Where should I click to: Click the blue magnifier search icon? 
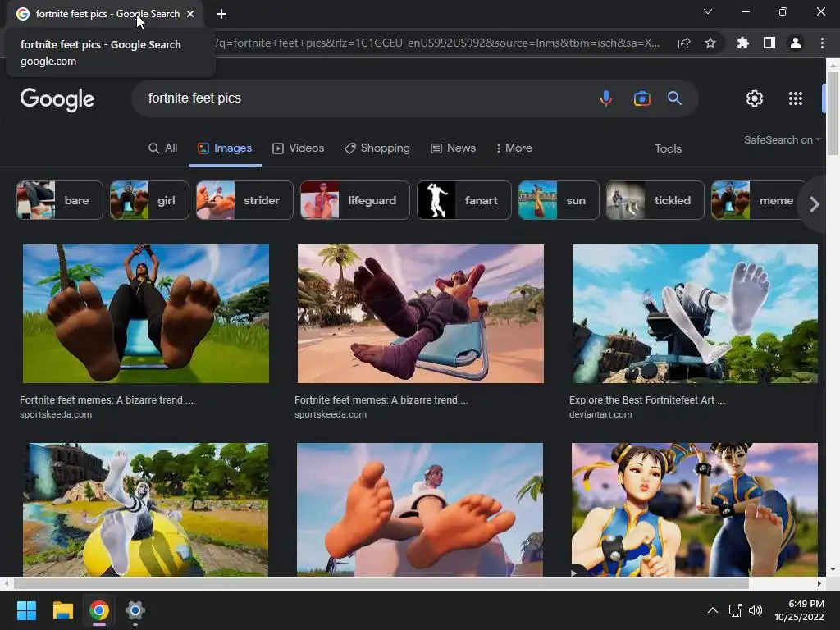point(674,98)
